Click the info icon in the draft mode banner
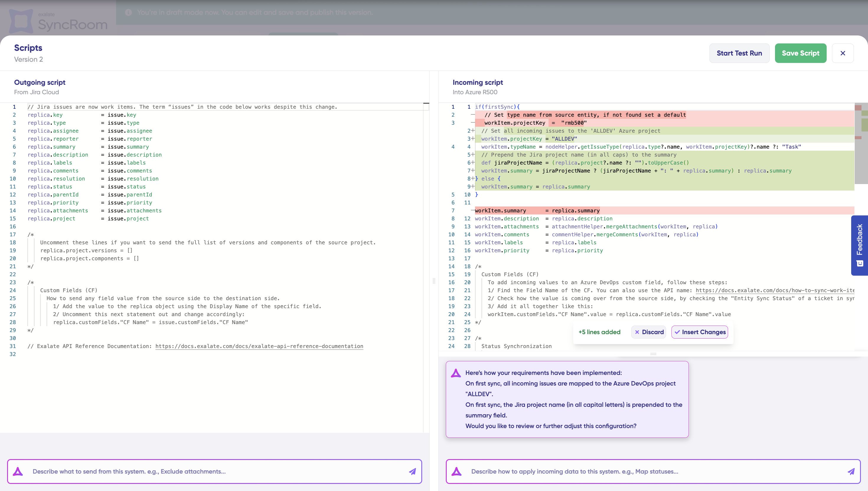868x491 pixels. 128,12
